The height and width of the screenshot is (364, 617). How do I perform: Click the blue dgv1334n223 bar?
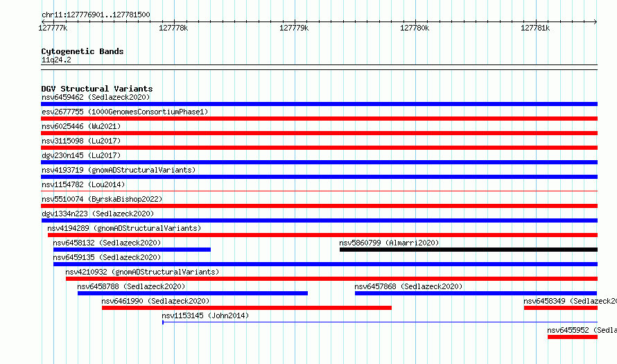(319, 220)
